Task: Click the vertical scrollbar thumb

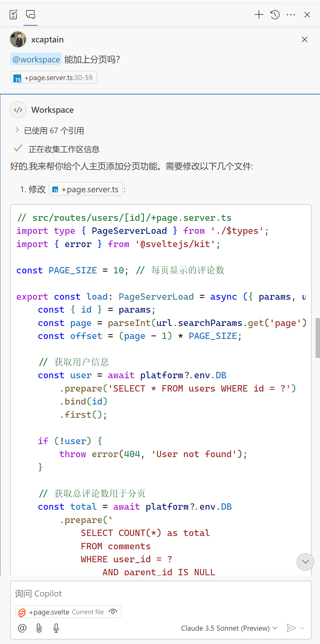Action: point(317,338)
